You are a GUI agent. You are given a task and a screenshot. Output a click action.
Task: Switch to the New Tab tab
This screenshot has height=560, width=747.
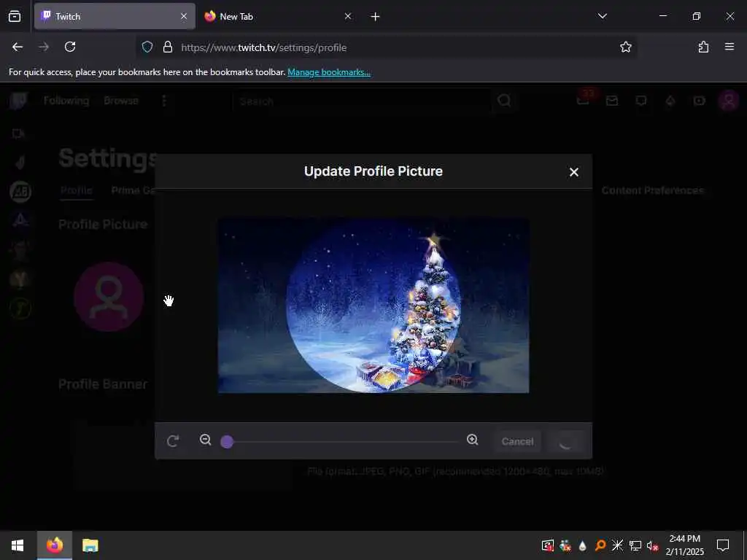pyautogui.click(x=277, y=16)
